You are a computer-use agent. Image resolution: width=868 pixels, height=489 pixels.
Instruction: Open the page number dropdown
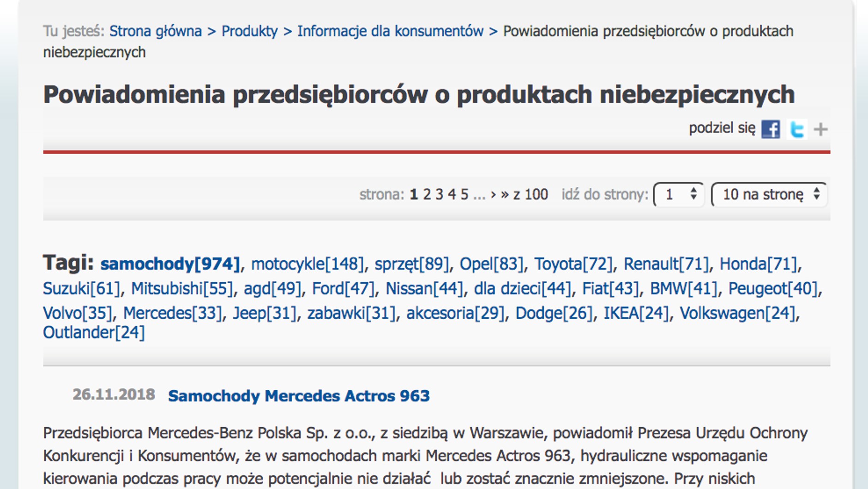[679, 195]
